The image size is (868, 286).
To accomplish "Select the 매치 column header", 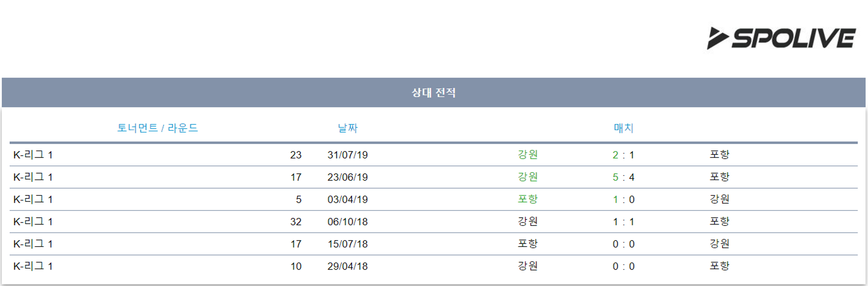I will tap(624, 128).
